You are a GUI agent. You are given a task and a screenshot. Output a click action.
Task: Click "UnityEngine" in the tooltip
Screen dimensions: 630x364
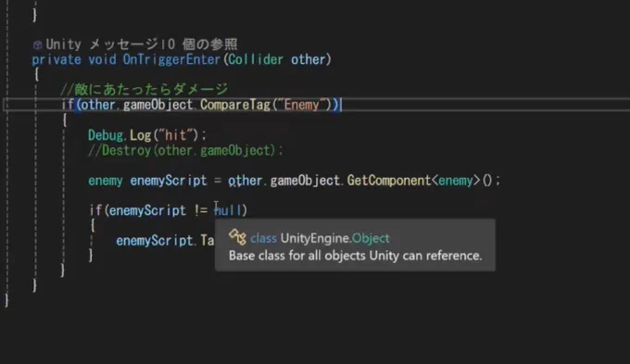[315, 238]
